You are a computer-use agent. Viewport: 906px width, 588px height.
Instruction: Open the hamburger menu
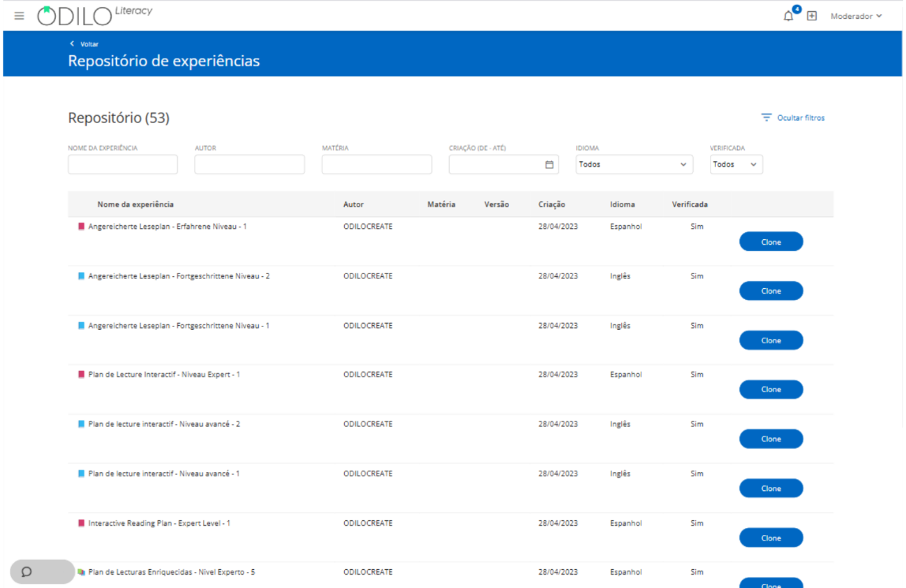point(19,15)
